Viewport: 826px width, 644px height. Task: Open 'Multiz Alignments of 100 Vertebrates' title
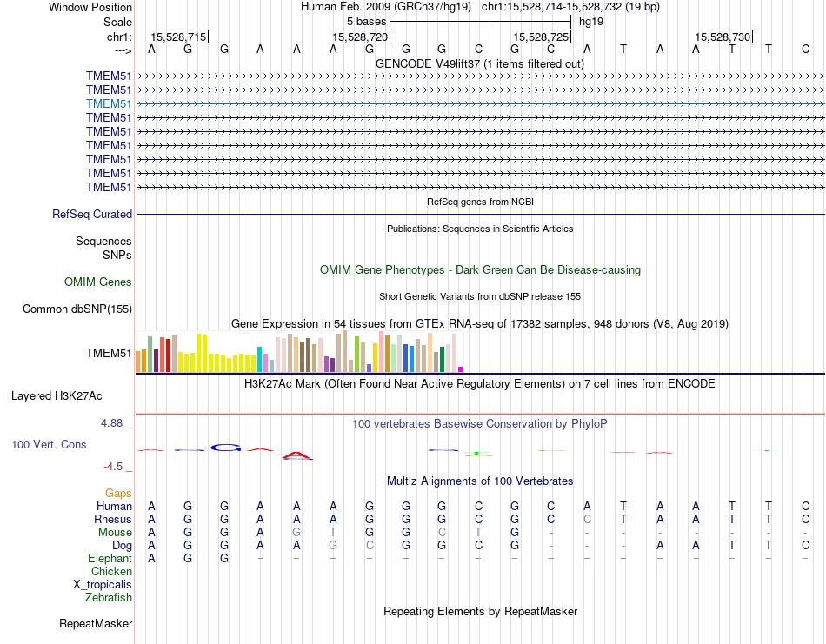[480, 481]
